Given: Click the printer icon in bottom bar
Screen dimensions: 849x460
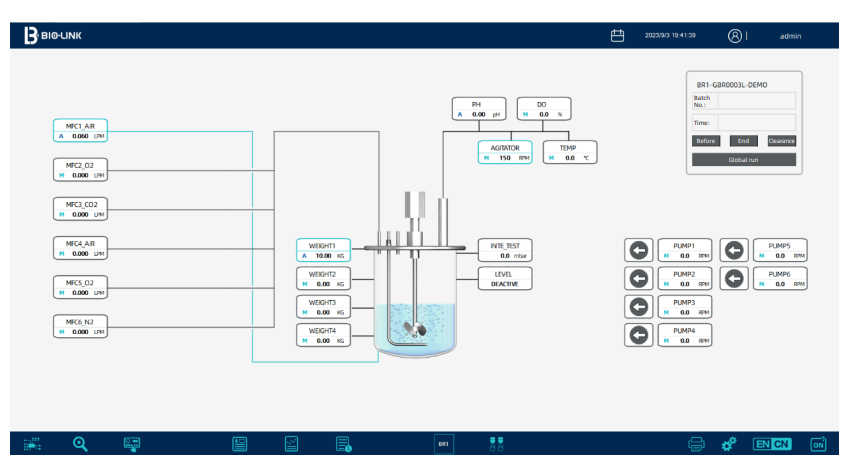Looking at the screenshot, I should coord(696,443).
